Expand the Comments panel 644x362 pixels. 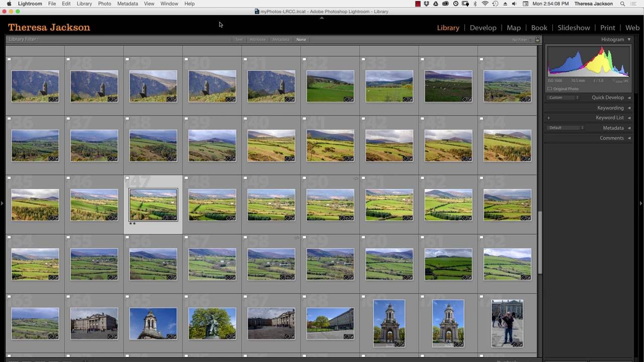pyautogui.click(x=629, y=138)
